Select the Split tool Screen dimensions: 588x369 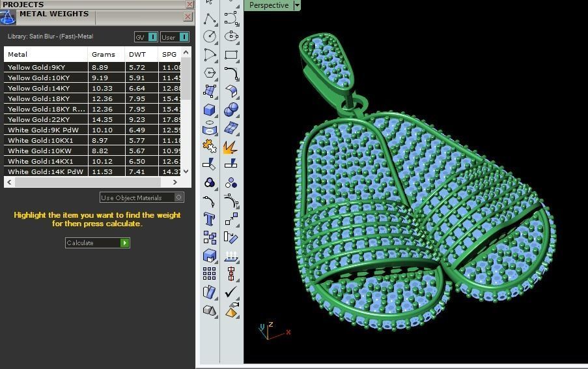click(231, 164)
